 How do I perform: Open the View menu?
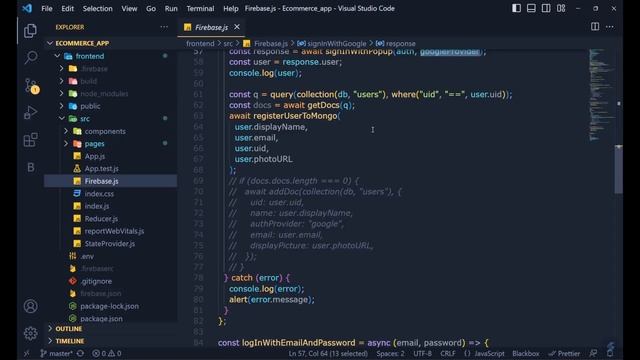129,9
